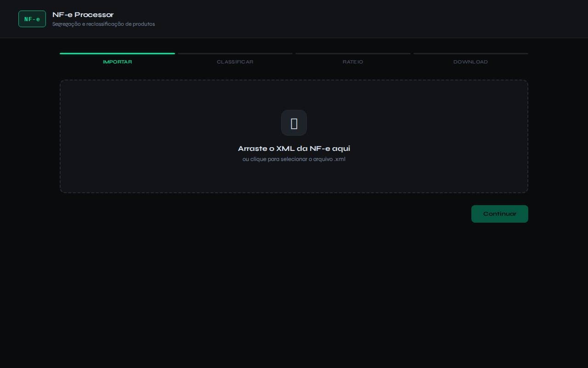Screen dimensions: 588x368
Task: Click the NF-e logo badge
Action: pos(32,19)
